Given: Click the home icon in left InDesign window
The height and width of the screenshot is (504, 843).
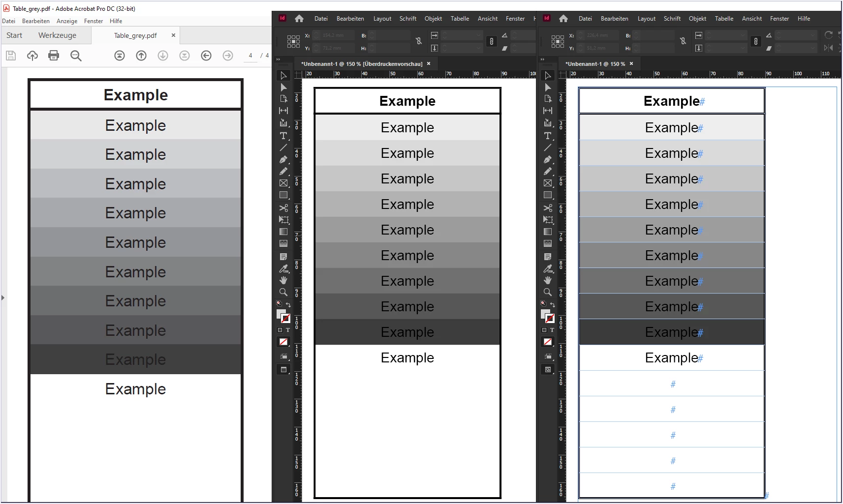Looking at the screenshot, I should [x=299, y=19].
